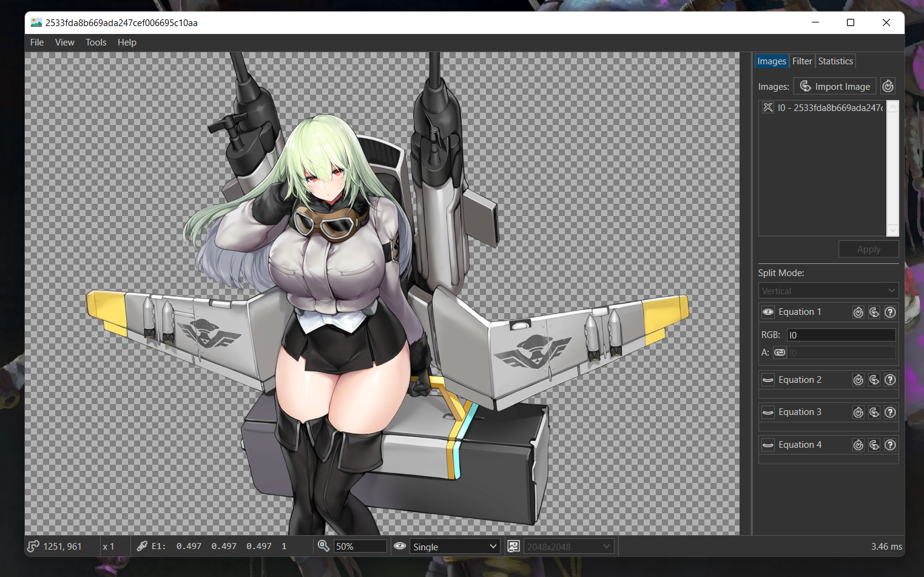Toggle Equation 3 visibility eye
Viewport: 924px width, 577px height.
[x=768, y=412]
